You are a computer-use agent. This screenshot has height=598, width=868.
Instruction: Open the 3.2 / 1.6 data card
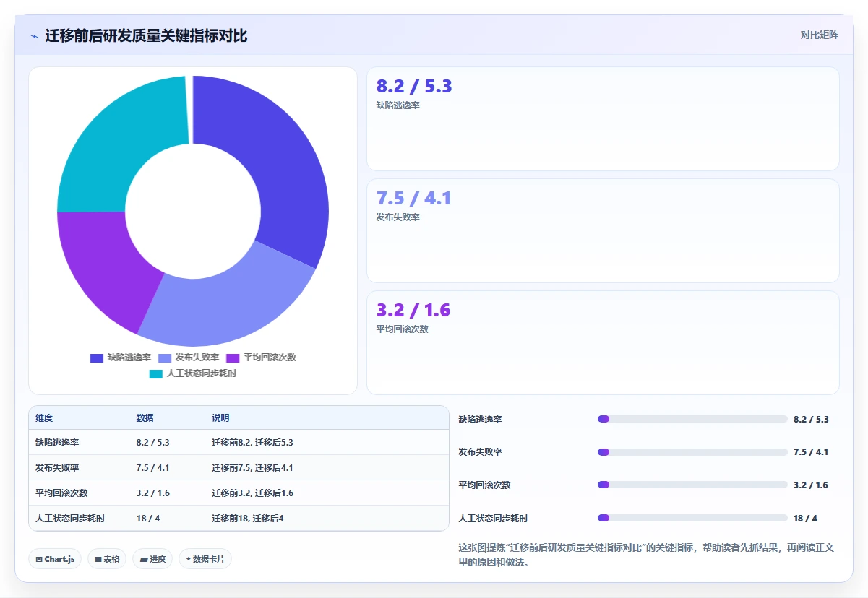coord(603,342)
